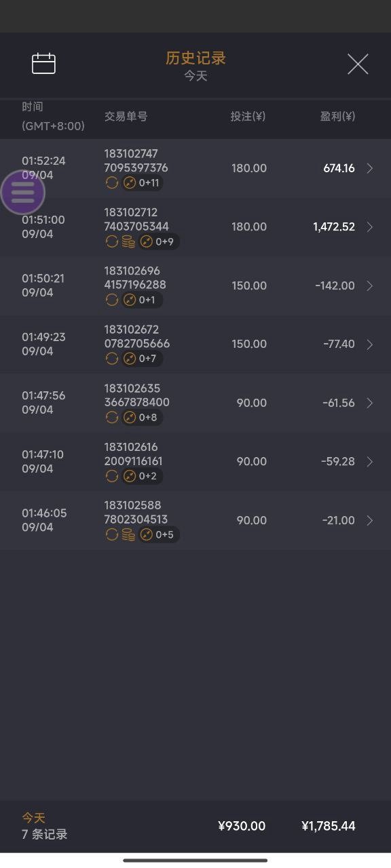Open the calendar date picker icon
Image resolution: width=391 pixels, height=868 pixels.
click(43, 63)
